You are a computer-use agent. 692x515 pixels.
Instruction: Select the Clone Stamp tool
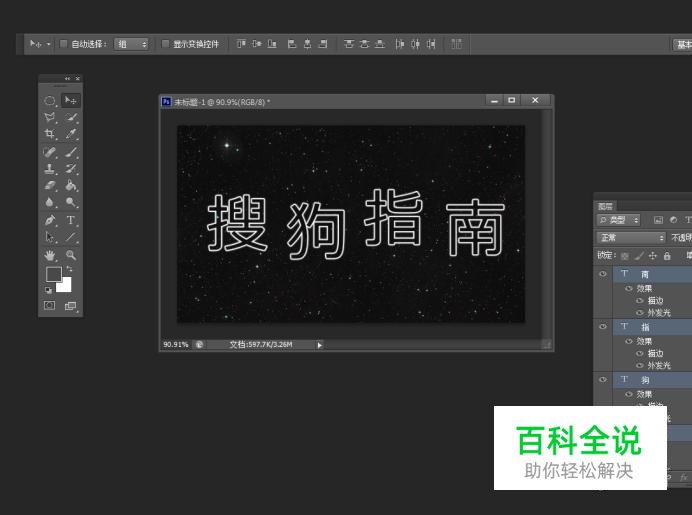point(50,169)
